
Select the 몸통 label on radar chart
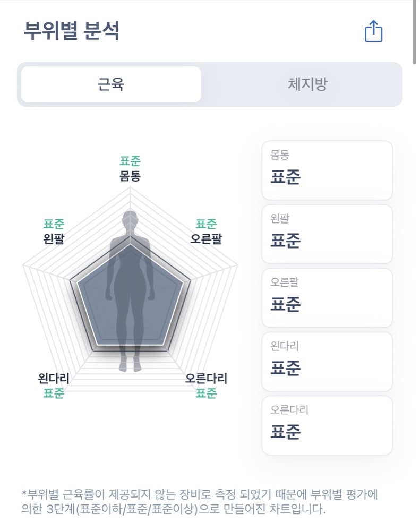pyautogui.click(x=130, y=176)
